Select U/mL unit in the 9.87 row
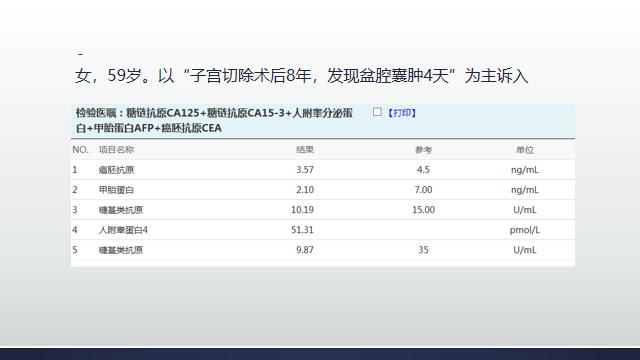This screenshot has height=360, width=640. coord(525,250)
